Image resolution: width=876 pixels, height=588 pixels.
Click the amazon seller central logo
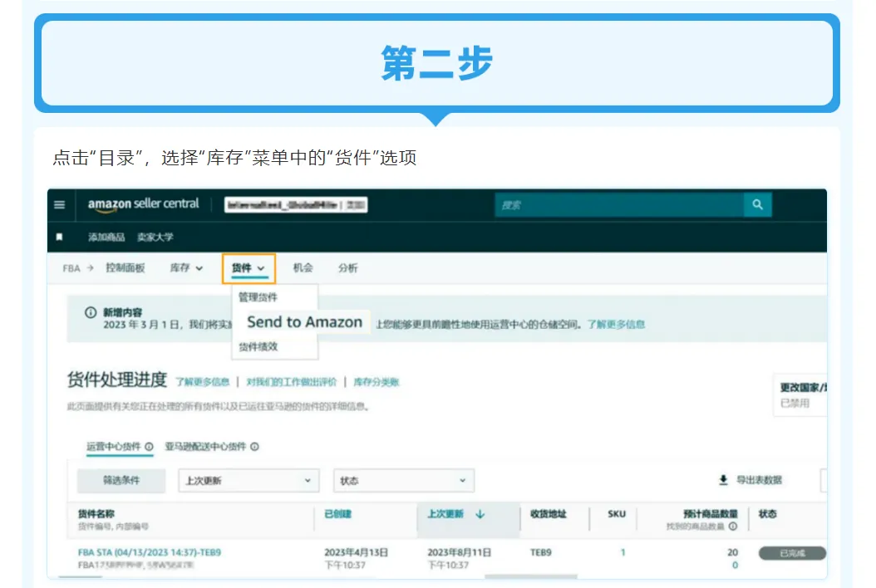144,204
